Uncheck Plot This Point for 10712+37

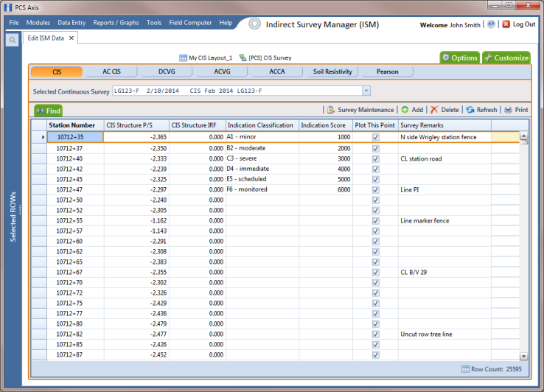(x=375, y=149)
